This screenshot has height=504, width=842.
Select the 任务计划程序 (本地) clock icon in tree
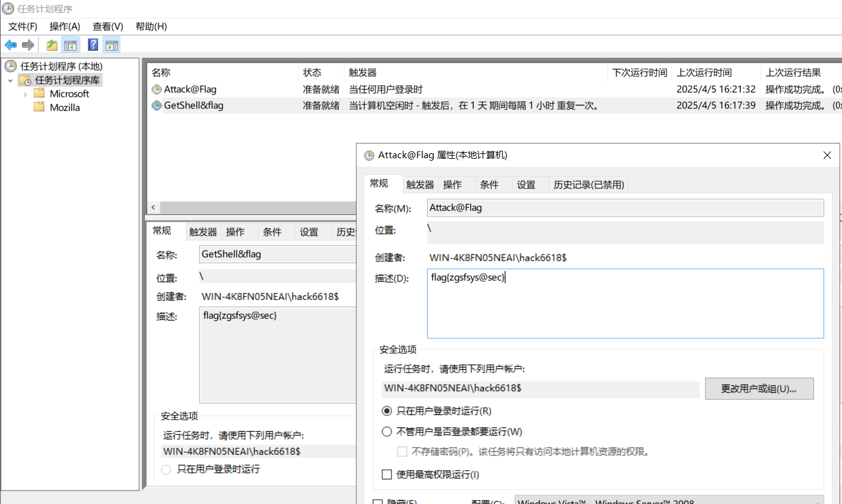tap(10, 66)
